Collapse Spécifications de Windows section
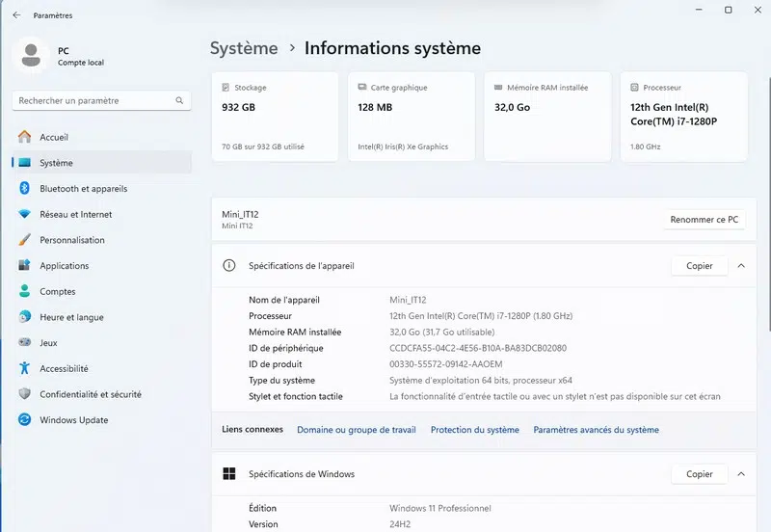The height and width of the screenshot is (532, 771). (741, 474)
